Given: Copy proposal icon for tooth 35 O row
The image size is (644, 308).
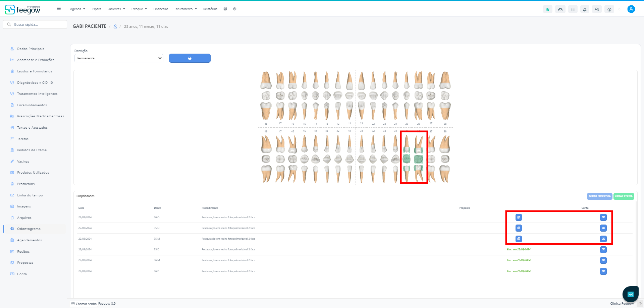Looking at the screenshot, I should coord(519,228).
